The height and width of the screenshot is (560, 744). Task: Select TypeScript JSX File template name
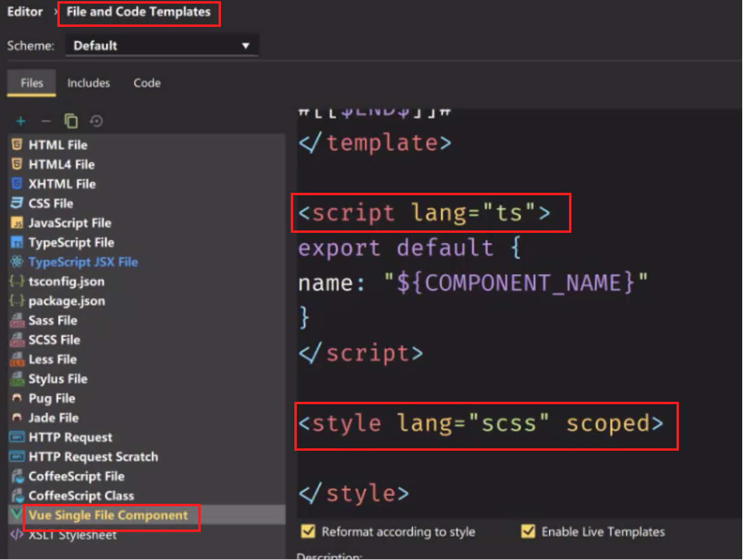(x=83, y=262)
